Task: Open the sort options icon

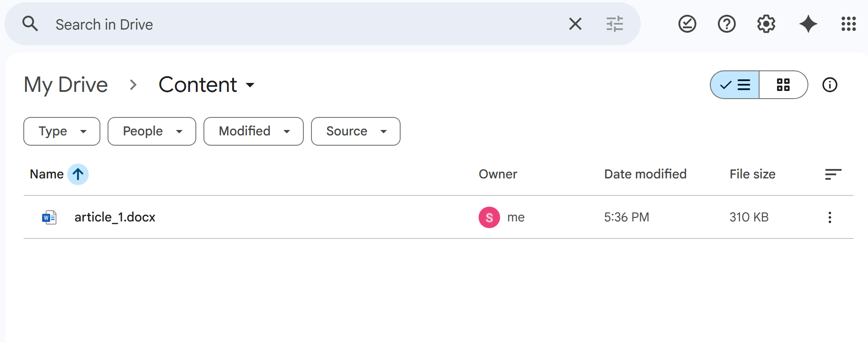Action: pos(833,174)
